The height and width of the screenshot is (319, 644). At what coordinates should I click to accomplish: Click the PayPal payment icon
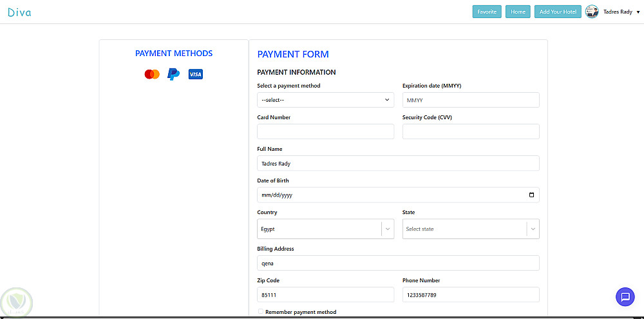point(173,74)
